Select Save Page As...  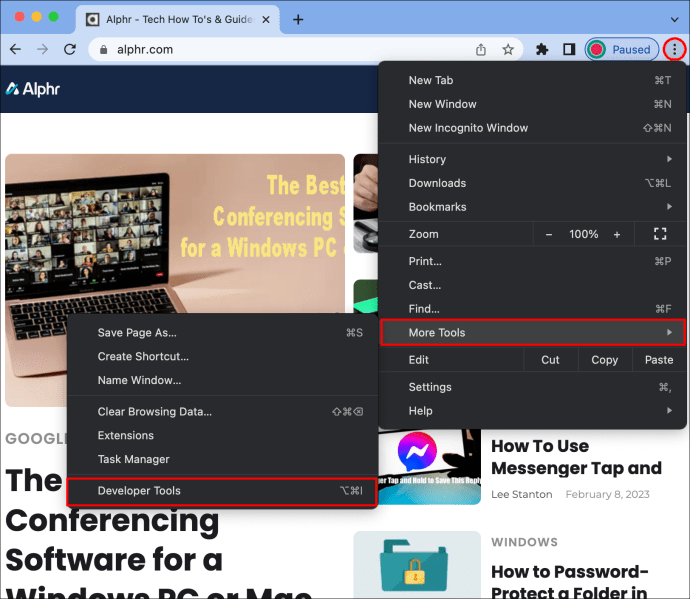[x=222, y=332]
